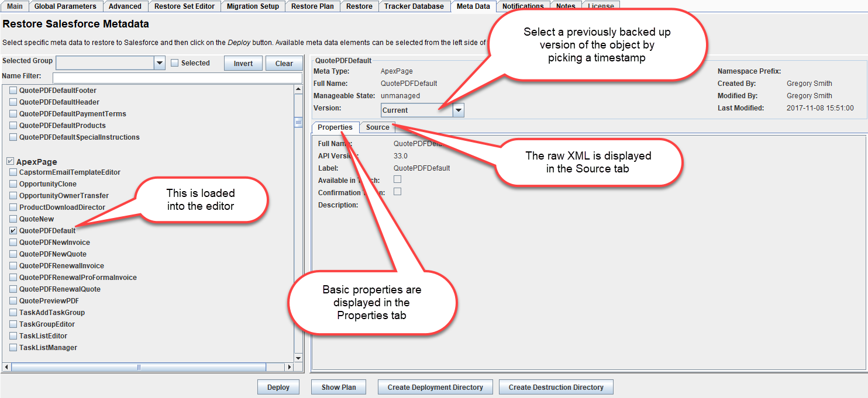
Task: Go to the Restore Set Editor tab
Action: [x=185, y=6]
